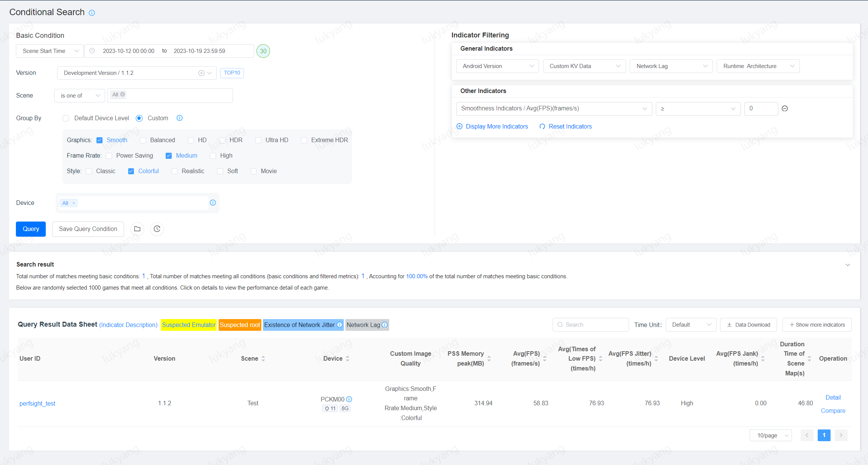Open the Android Version dropdown
This screenshot has height=465, width=868.
pos(497,66)
